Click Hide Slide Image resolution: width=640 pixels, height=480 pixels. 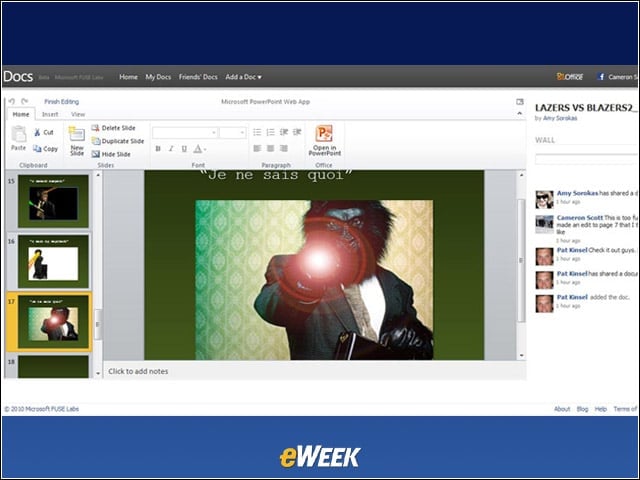pyautogui.click(x=111, y=154)
